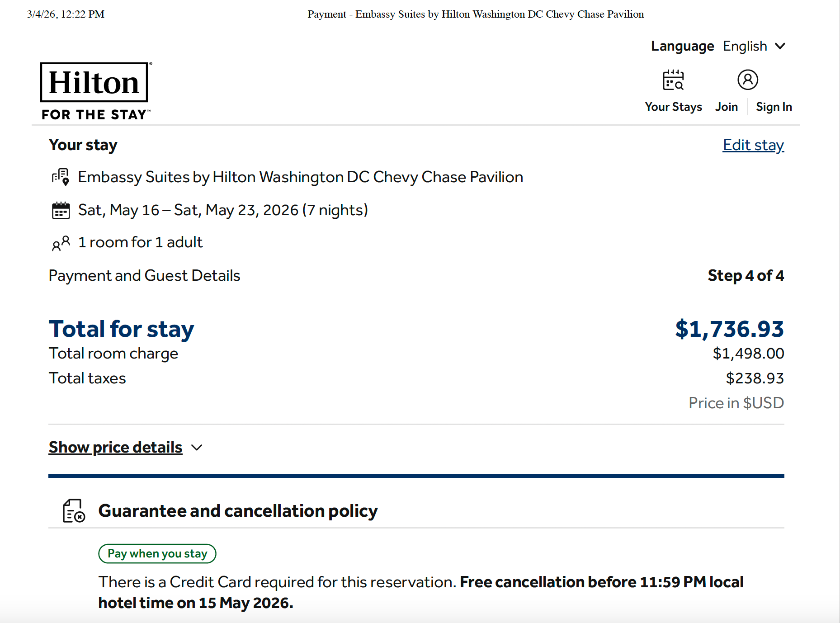Click the hotel location icon
This screenshot has width=840, height=623.
pos(61,177)
